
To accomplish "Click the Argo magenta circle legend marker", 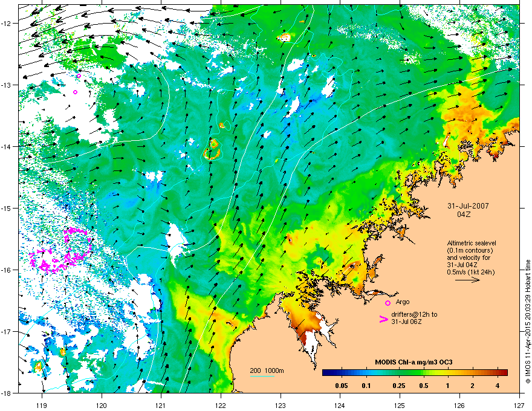I will coord(388,303).
